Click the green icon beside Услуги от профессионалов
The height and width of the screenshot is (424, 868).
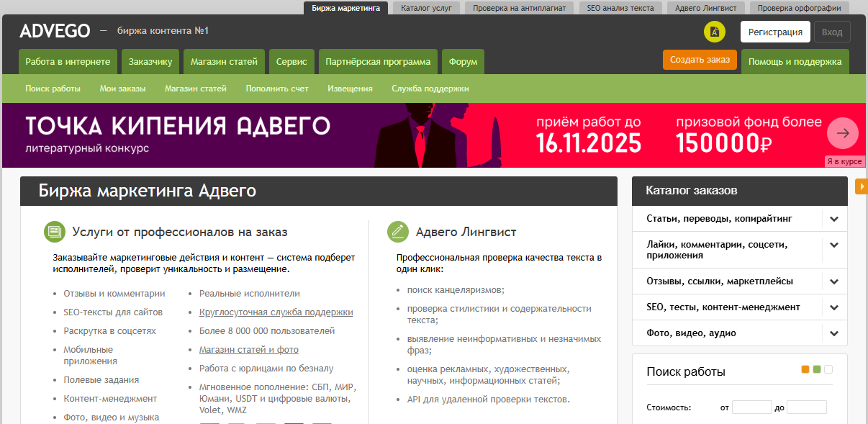coord(54,232)
